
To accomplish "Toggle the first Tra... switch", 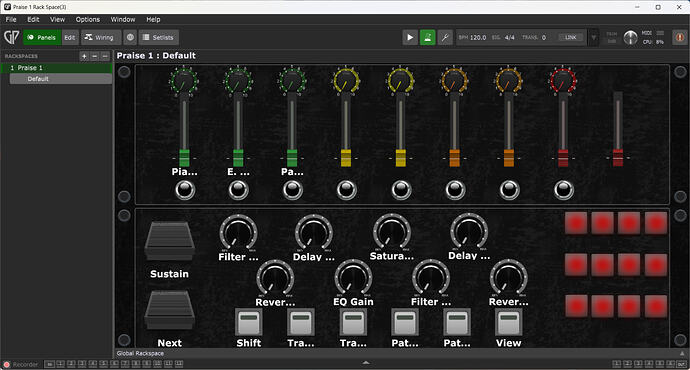I will coord(301,322).
